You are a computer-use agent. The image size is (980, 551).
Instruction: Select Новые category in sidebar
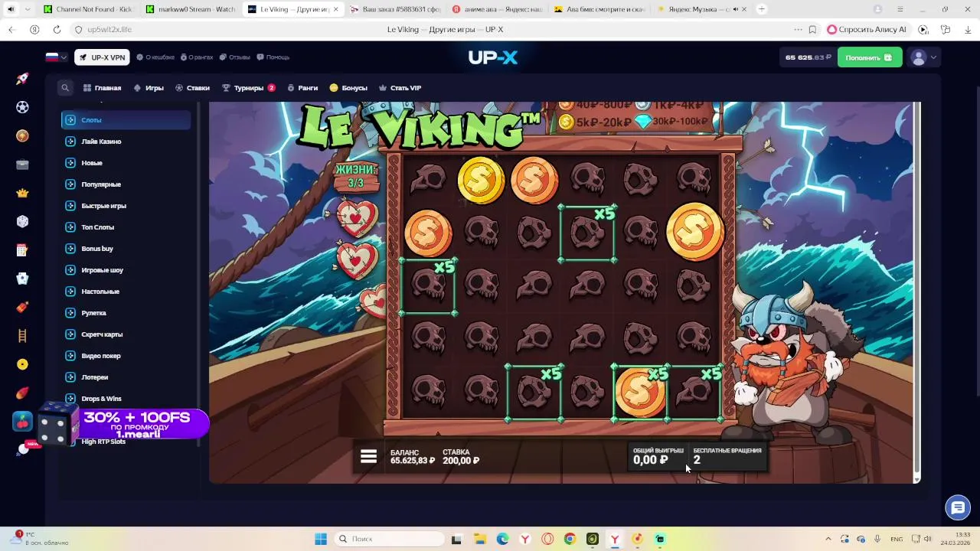point(126,163)
